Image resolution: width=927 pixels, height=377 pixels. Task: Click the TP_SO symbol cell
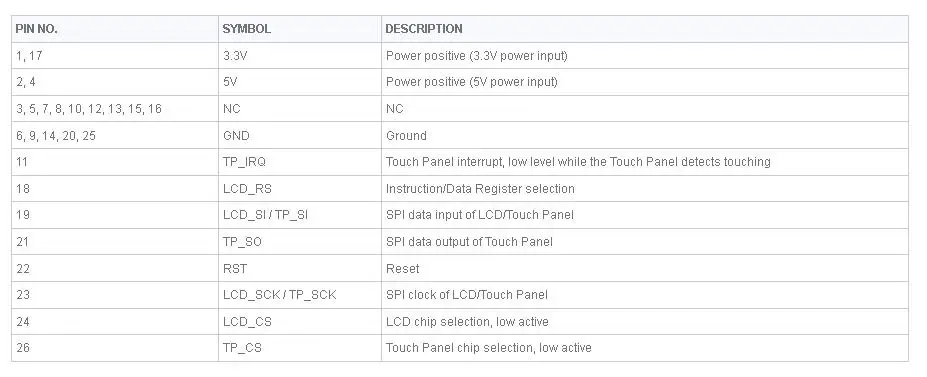coord(300,242)
